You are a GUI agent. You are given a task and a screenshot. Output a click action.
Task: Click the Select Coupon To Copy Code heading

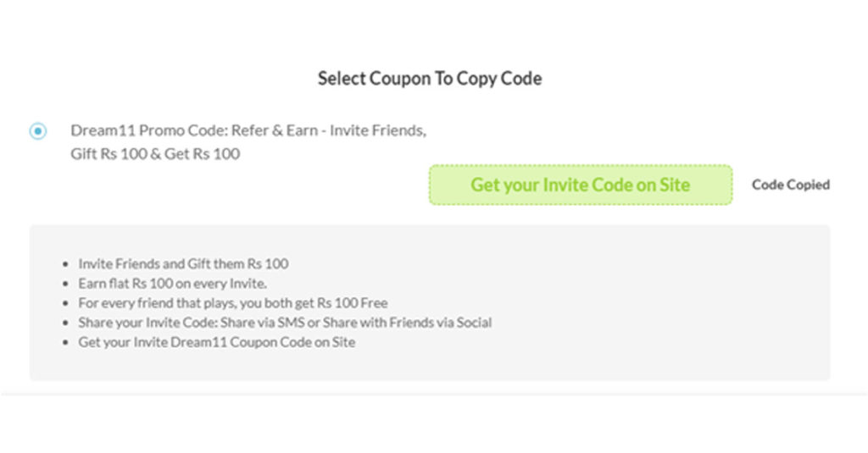coord(430,79)
